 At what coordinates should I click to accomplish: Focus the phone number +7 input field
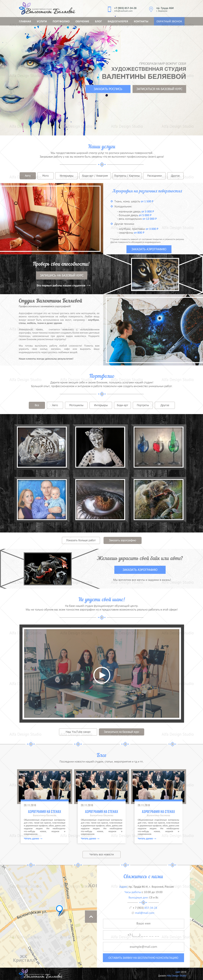pos(144,935)
